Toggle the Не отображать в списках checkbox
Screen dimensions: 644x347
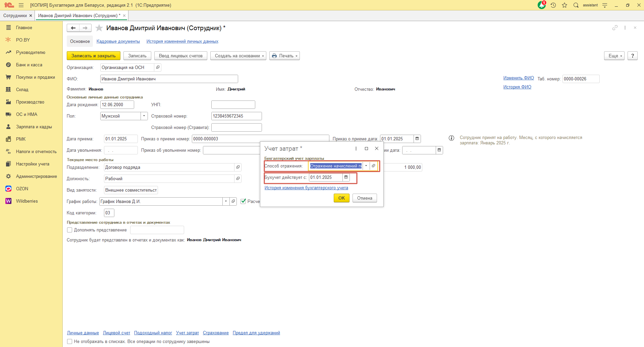(x=70, y=342)
